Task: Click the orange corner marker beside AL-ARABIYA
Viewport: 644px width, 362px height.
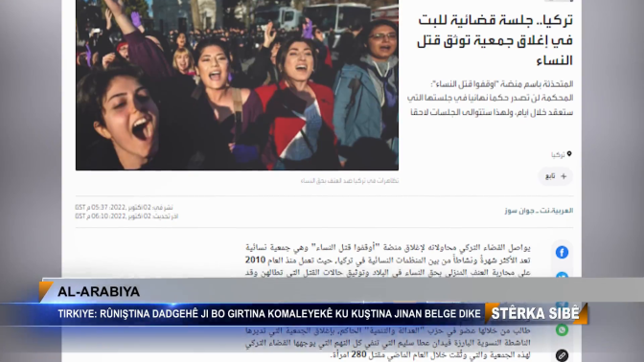Action: coord(45,290)
